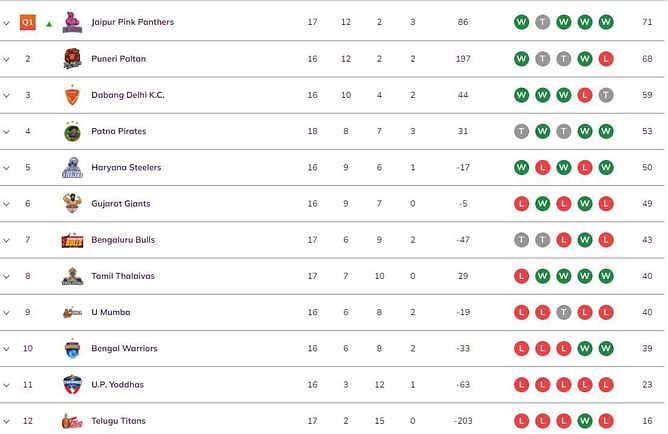The image size is (668, 434).
Task: Click the Puneri Paltan team logo
Action: (72, 59)
